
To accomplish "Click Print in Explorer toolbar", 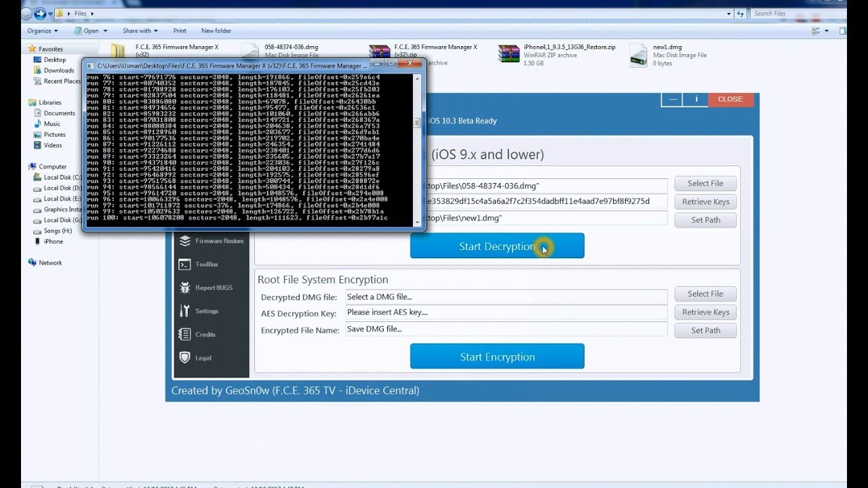I will [x=180, y=30].
